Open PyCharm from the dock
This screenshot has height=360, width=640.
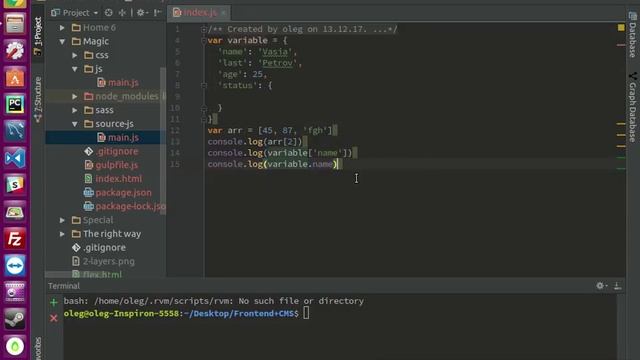point(15,104)
